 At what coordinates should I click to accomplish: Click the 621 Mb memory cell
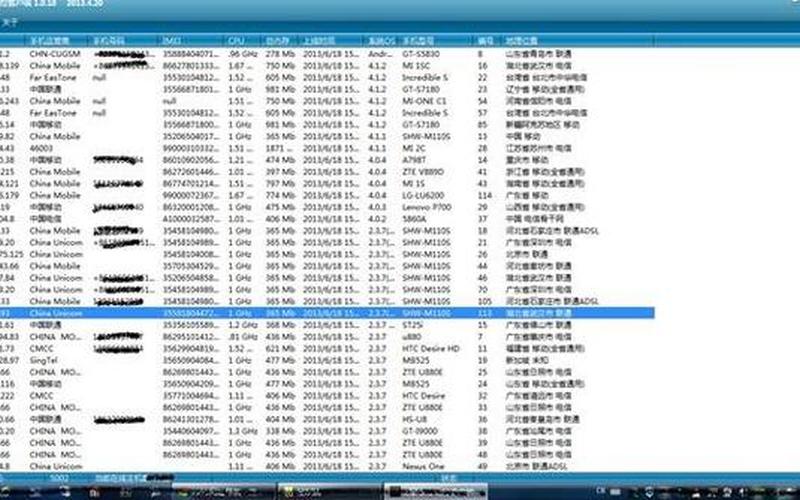[x=280, y=348]
